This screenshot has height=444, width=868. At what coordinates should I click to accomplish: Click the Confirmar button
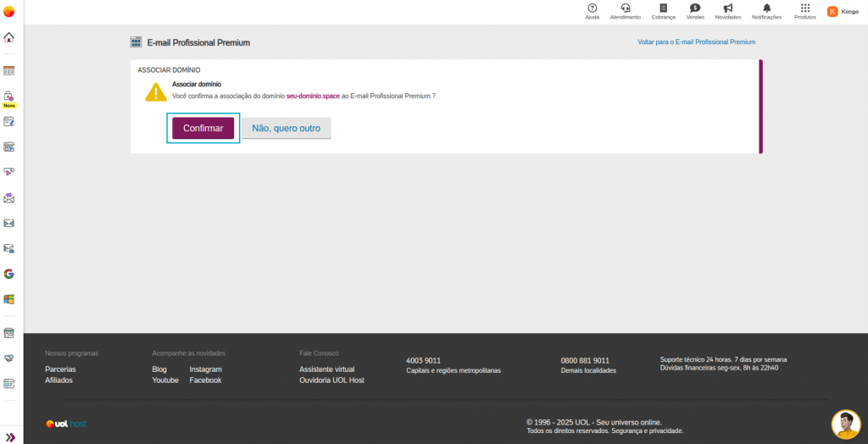click(x=203, y=128)
